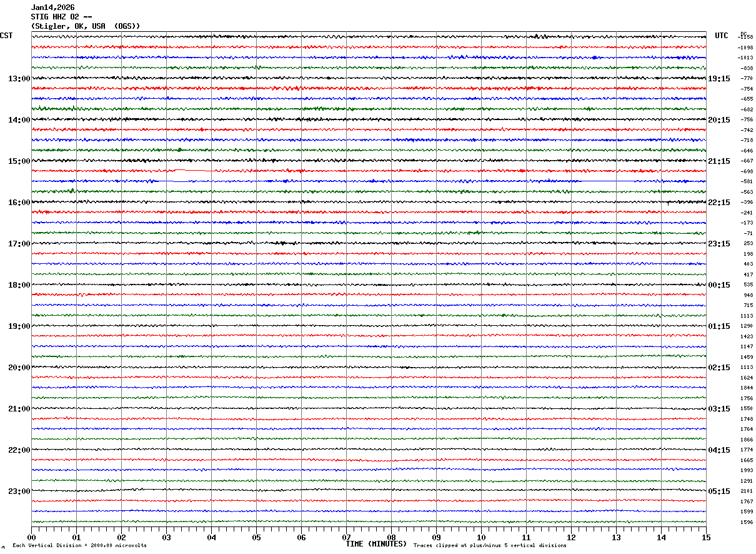Viewport: 756px width, 554px height.
Task: Select the 253 DC offset value
Action: pos(748,243)
